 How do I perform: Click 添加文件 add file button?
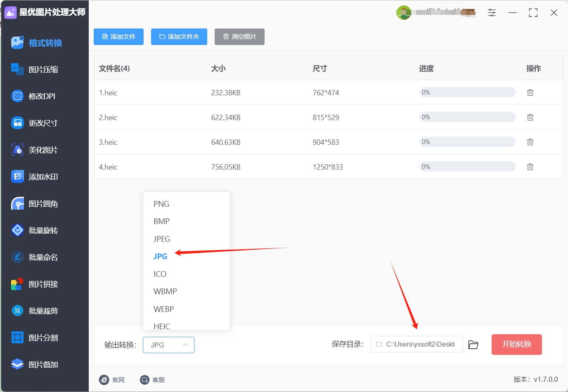118,37
